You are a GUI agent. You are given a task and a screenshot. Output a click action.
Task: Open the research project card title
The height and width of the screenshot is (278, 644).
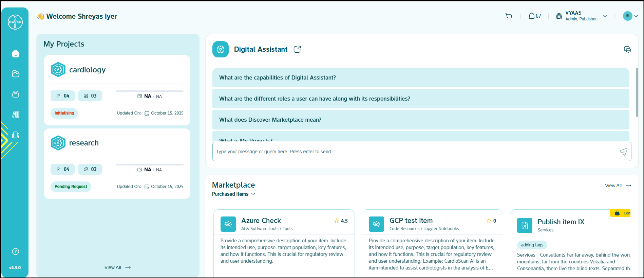click(x=84, y=143)
